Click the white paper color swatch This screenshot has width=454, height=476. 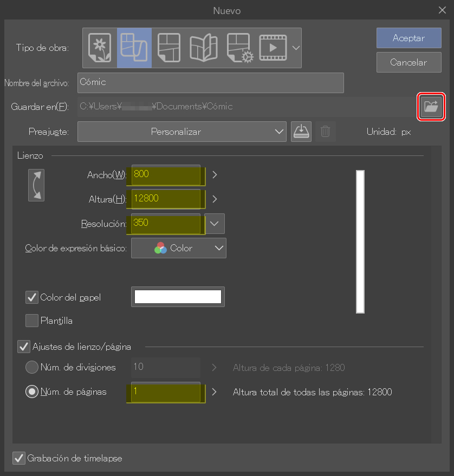(x=178, y=297)
